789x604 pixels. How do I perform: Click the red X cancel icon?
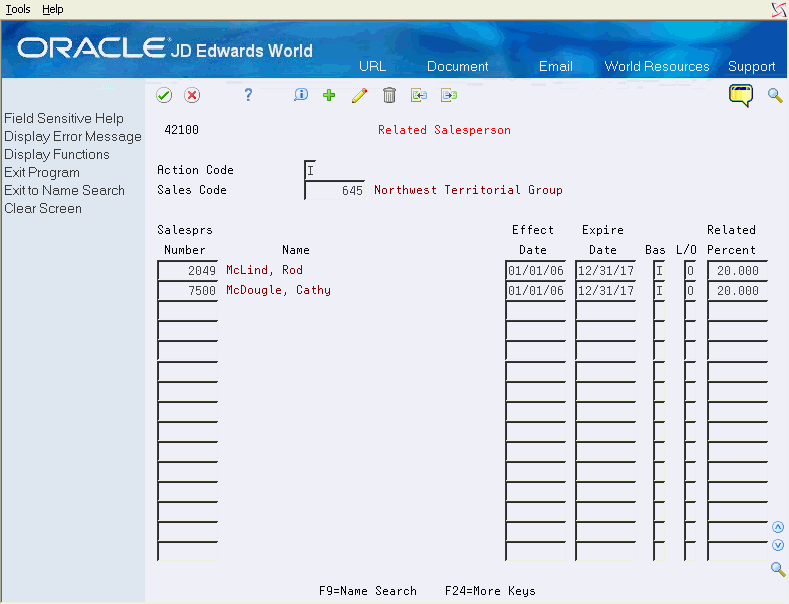pyautogui.click(x=192, y=95)
